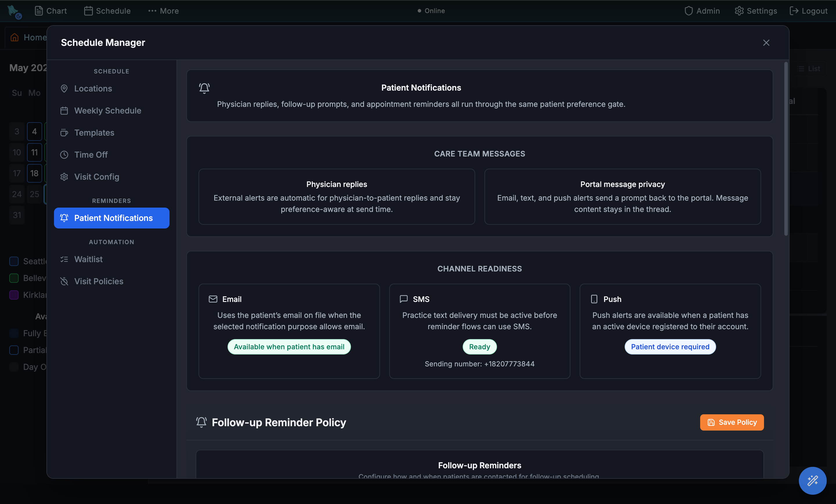Save the follow-up reminder policy
836x504 pixels.
pyautogui.click(x=732, y=422)
